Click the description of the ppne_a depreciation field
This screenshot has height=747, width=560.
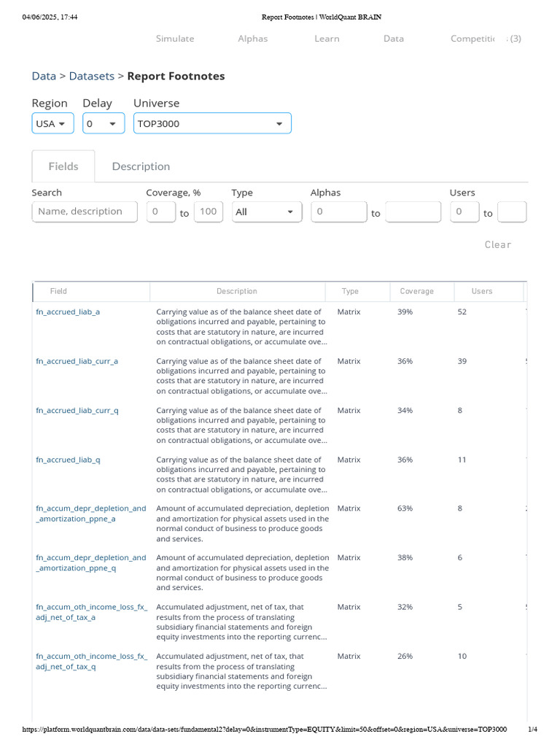pyautogui.click(x=242, y=524)
